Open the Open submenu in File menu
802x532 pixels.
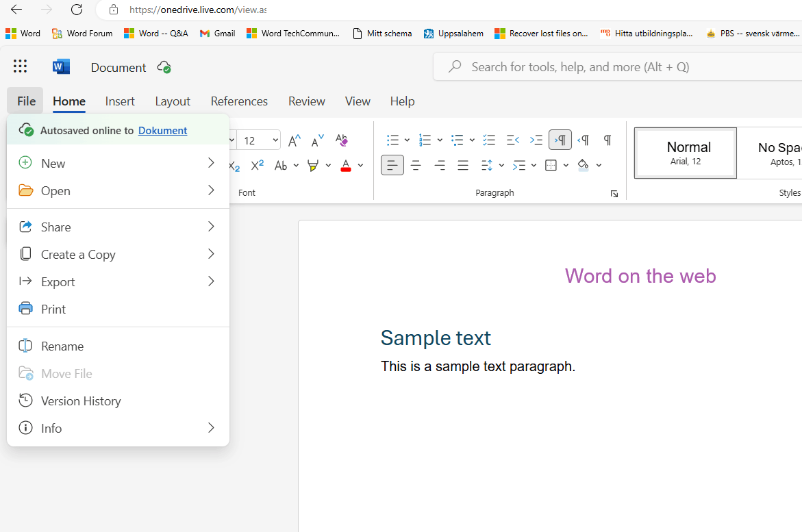click(x=118, y=191)
